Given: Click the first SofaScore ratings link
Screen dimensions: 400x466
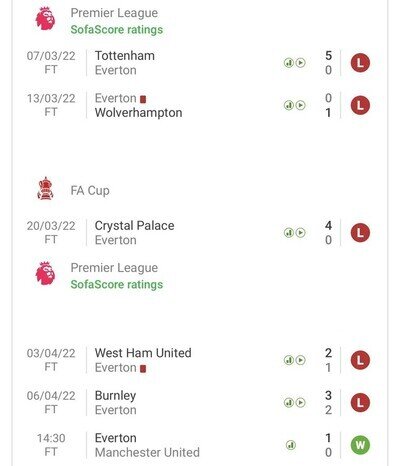Looking at the screenshot, I should tap(117, 30).
